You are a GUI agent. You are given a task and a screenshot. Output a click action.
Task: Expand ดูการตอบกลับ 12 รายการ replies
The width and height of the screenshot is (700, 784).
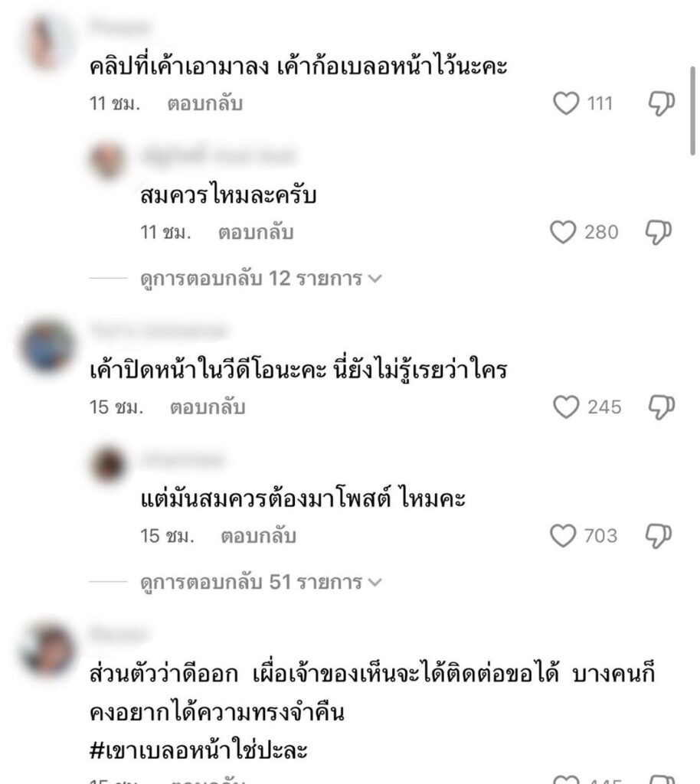click(261, 279)
